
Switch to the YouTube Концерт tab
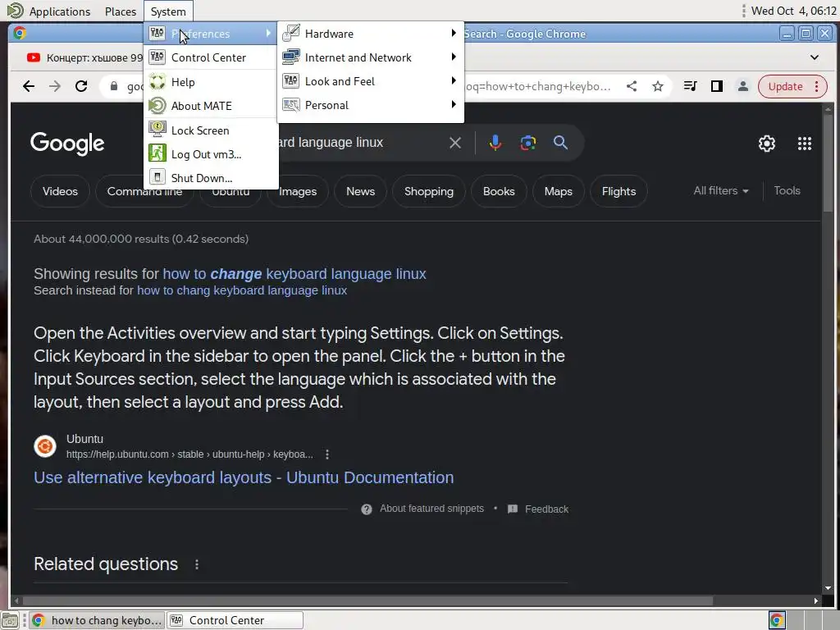click(x=85, y=57)
